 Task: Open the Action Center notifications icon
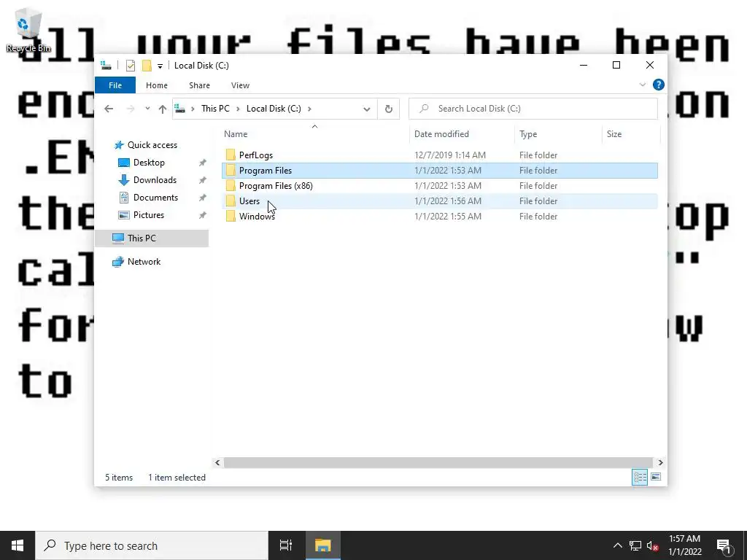[724, 546]
